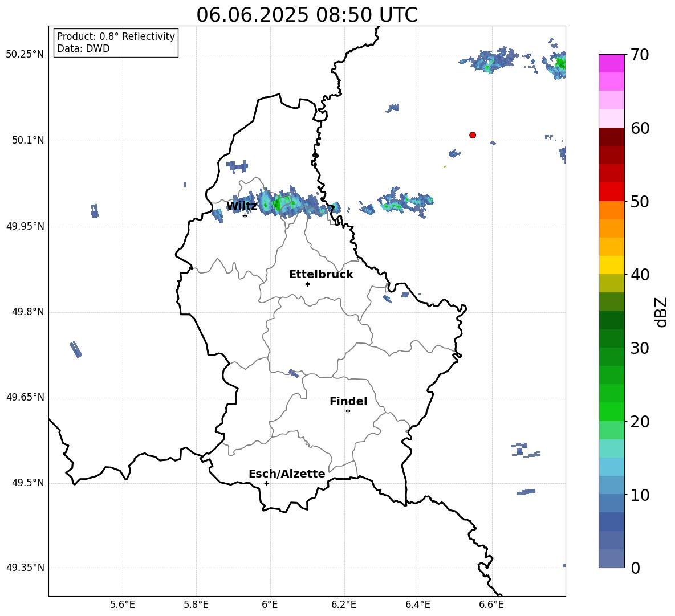Screen dimensions: 675x616
Task: Pick the dark red swatch just below 60 dBZ
Action: (x=612, y=137)
